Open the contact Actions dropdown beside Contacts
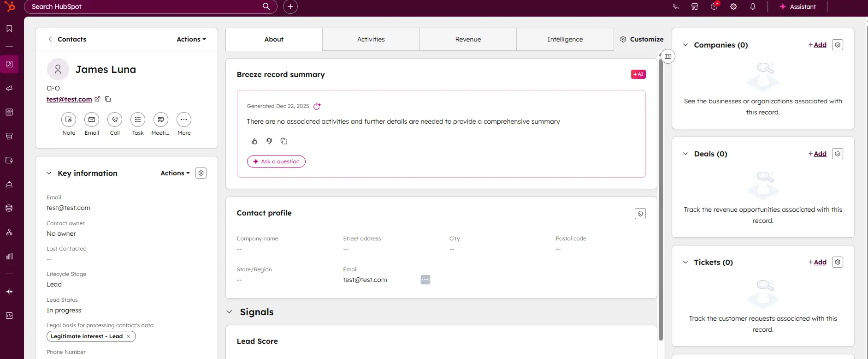 191,39
